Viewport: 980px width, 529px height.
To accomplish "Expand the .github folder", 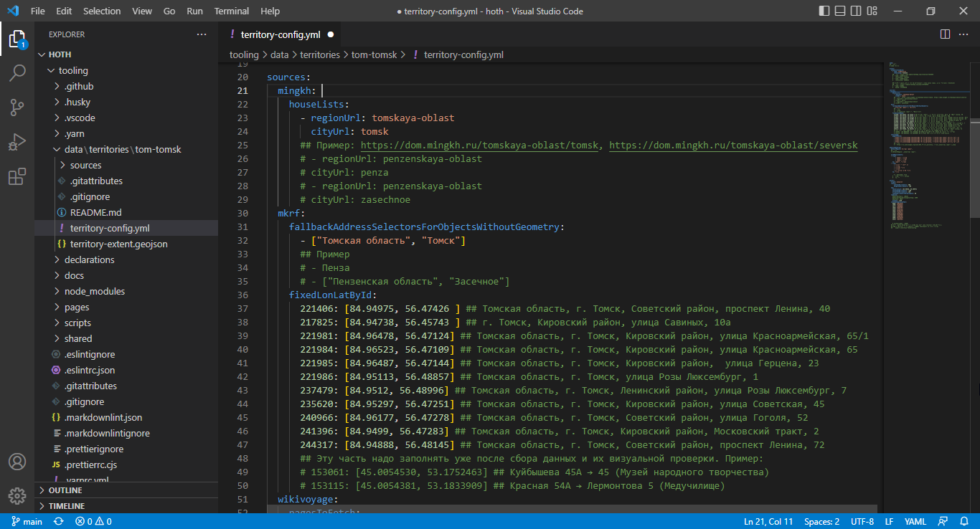I will 126,86.
